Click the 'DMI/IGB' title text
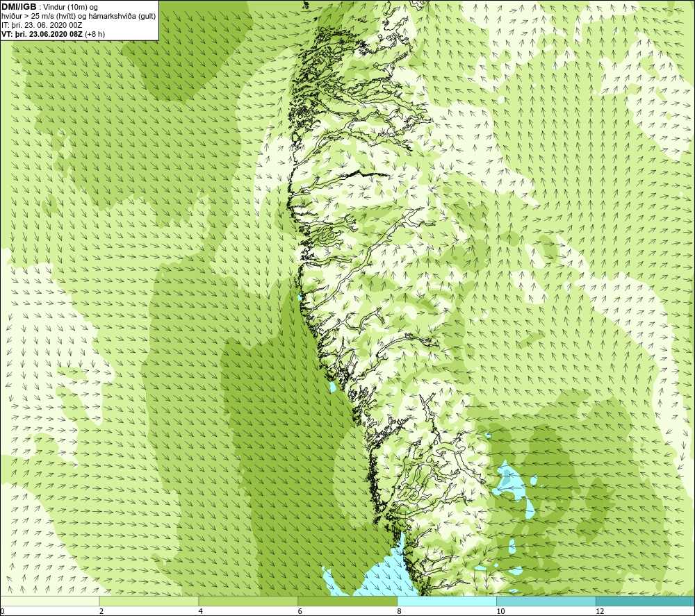The width and height of the screenshot is (695, 616). tap(19, 7)
